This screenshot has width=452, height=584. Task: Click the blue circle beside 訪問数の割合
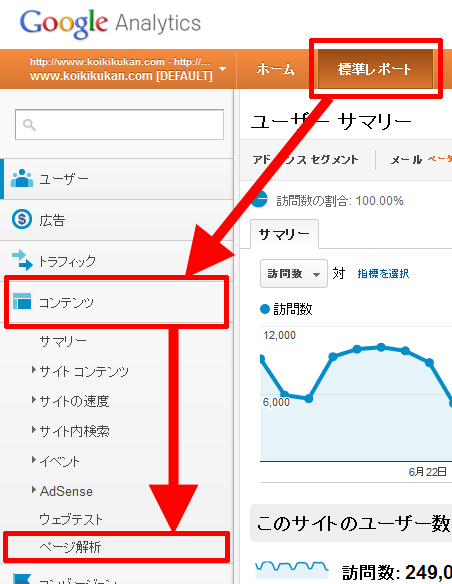(x=260, y=199)
